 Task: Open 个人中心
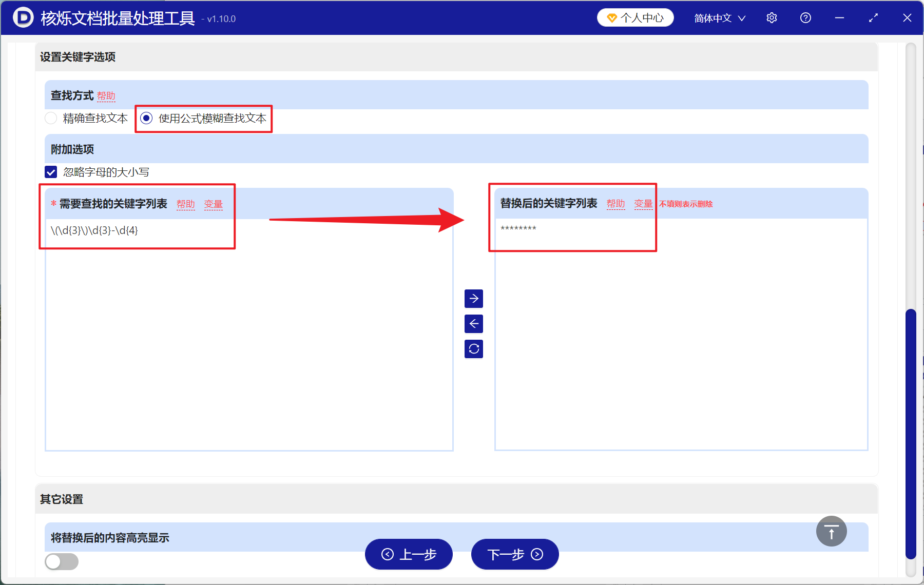(x=635, y=17)
